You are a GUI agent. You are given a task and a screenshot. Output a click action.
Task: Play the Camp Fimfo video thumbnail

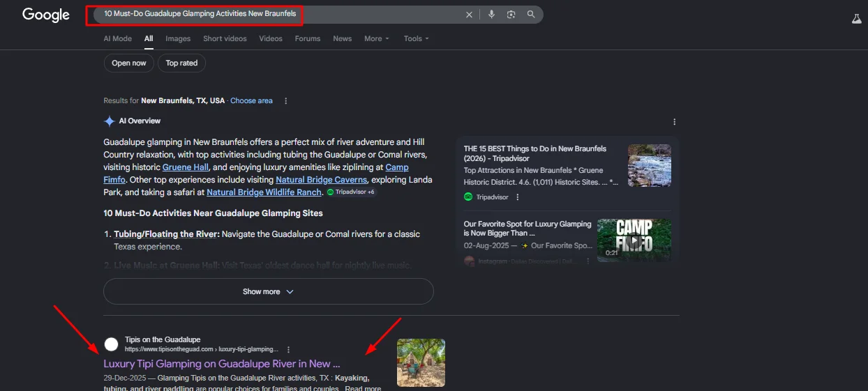[634, 240]
